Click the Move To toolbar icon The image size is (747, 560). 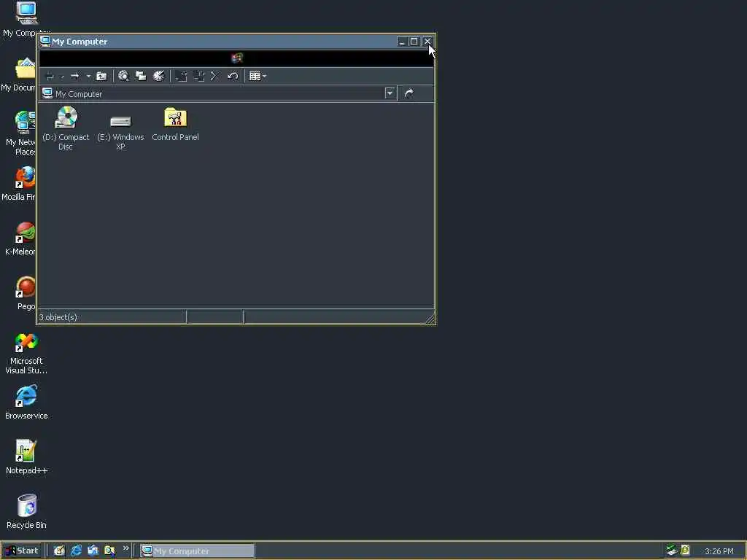pyautogui.click(x=181, y=76)
